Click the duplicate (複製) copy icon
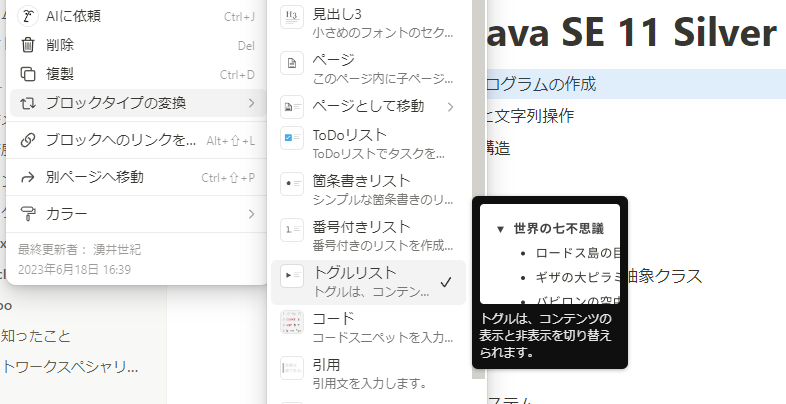 tap(28, 74)
